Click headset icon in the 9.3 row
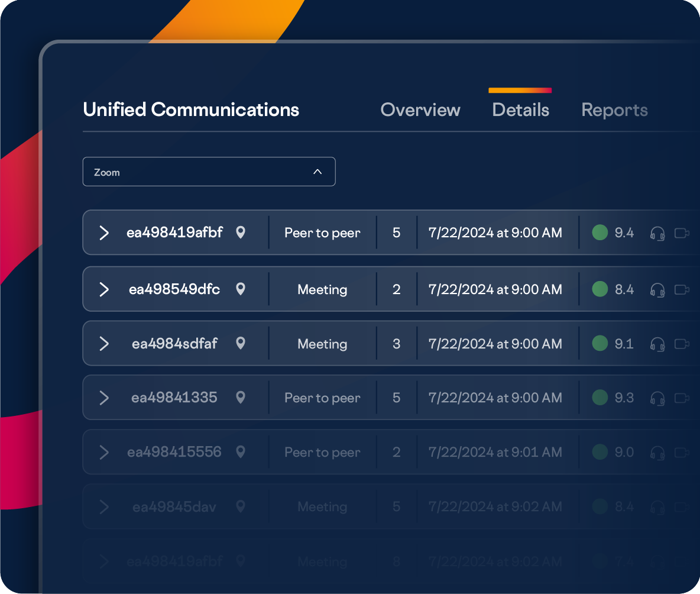 657,398
